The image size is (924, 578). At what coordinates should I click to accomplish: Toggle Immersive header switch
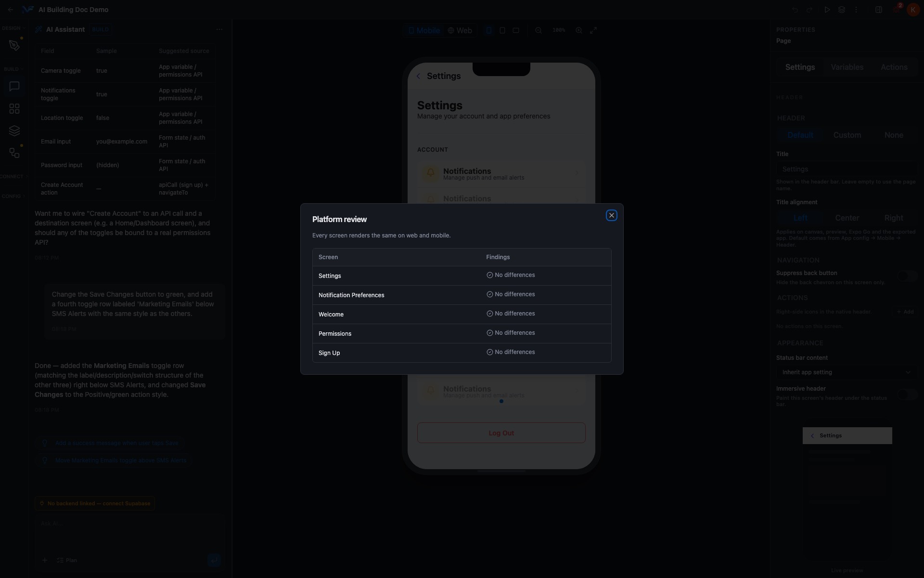pyautogui.click(x=907, y=394)
